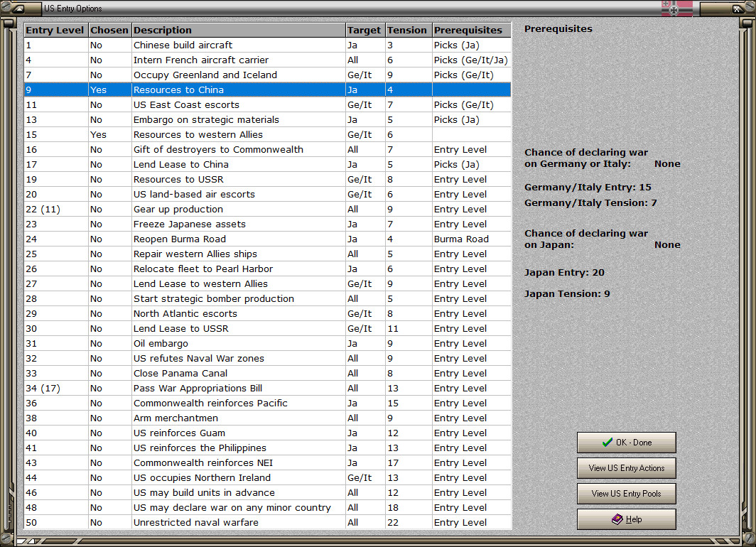Click the purple book icon on Help
Screen dimensions: 756x547
617,519
